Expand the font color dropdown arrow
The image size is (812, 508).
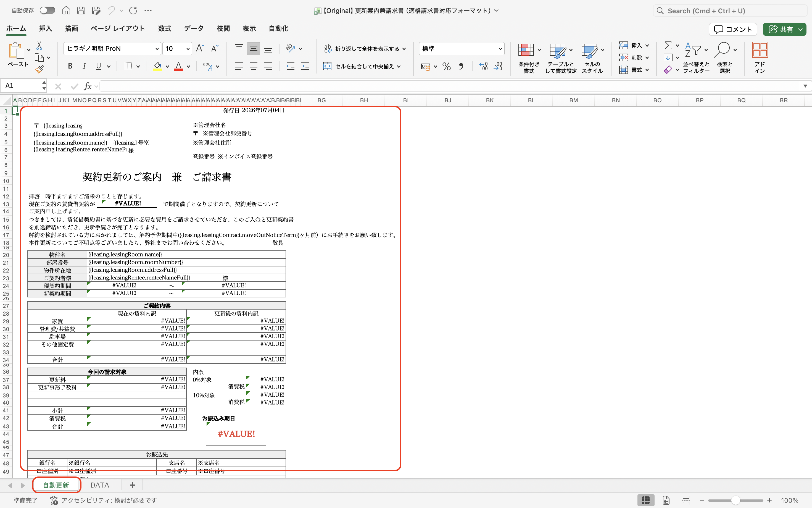pos(188,67)
